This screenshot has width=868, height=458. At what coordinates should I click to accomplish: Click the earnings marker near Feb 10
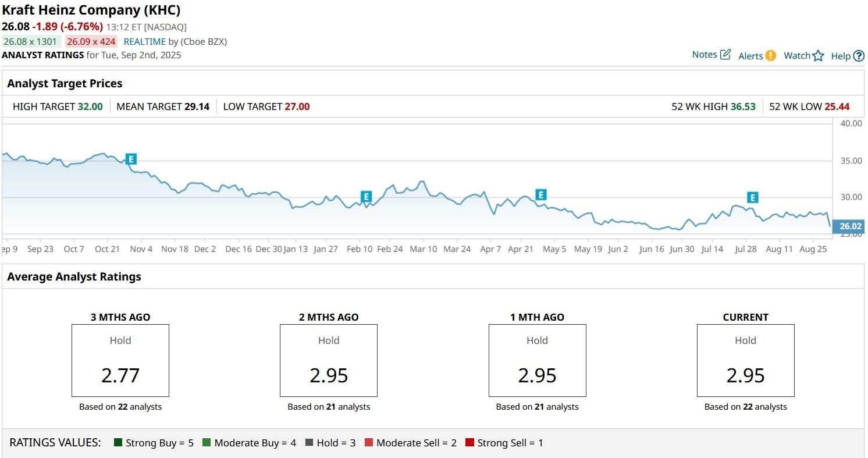pyautogui.click(x=366, y=197)
